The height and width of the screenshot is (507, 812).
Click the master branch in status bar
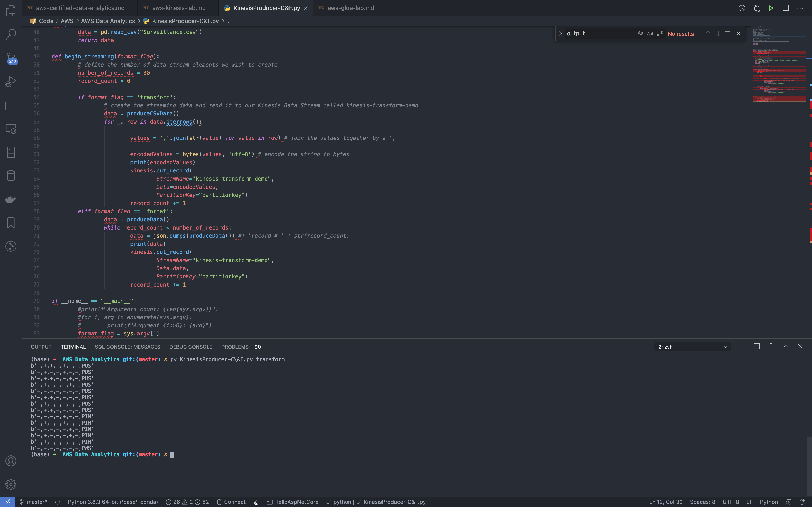[x=34, y=502]
